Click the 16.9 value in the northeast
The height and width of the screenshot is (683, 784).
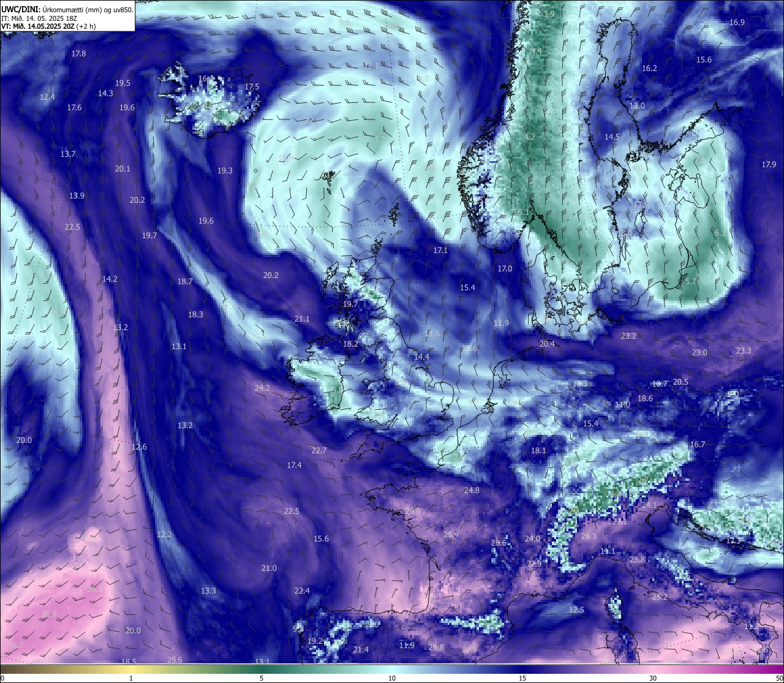tap(737, 23)
